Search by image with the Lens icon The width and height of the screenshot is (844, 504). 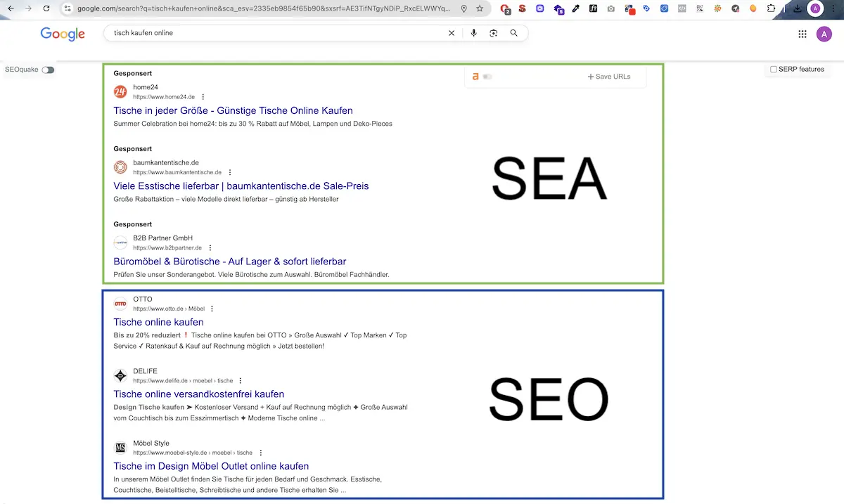pyautogui.click(x=494, y=33)
